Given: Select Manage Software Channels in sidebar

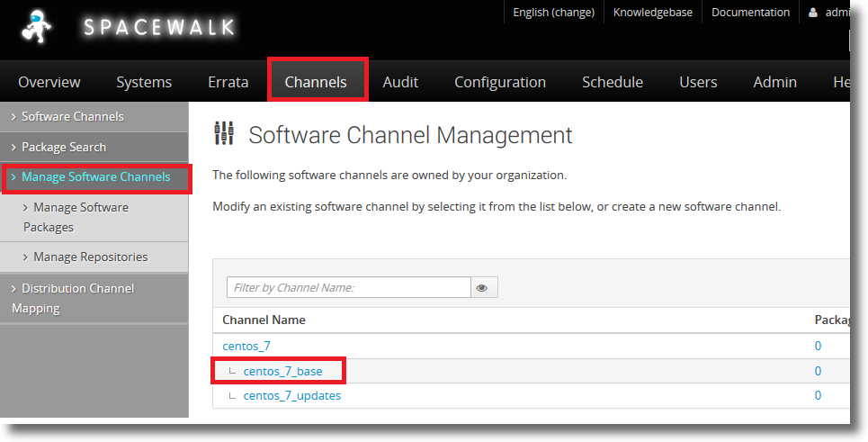Looking at the screenshot, I should click(95, 177).
